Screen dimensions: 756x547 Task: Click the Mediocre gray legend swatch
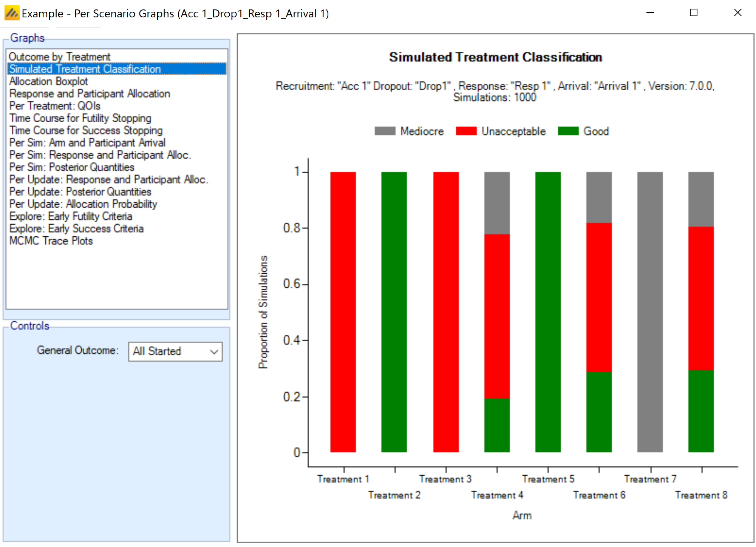[385, 131]
